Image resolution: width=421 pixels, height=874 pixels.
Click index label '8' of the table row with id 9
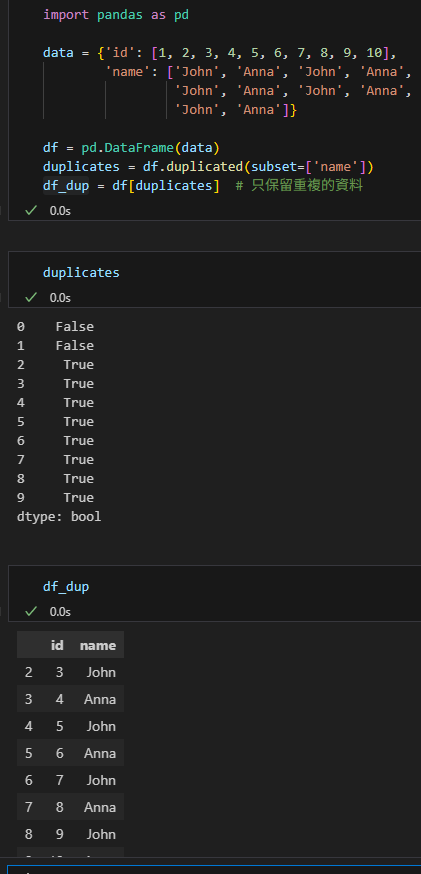(x=28, y=834)
